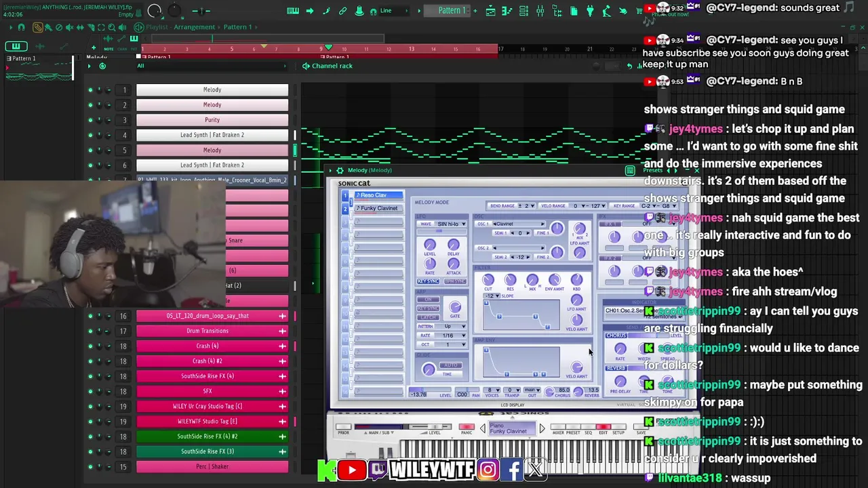Toggle the ARP LATCH button
The width and height of the screenshot is (868, 488).
coord(428,317)
